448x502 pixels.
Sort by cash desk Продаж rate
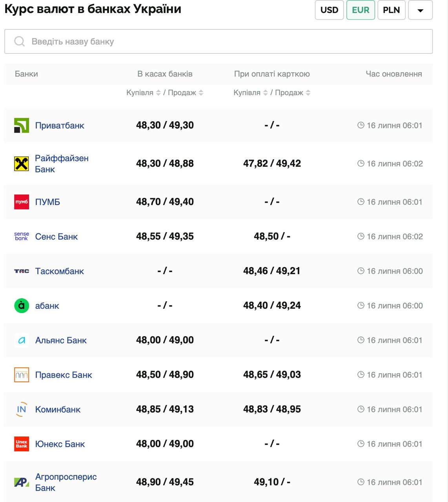point(201,93)
